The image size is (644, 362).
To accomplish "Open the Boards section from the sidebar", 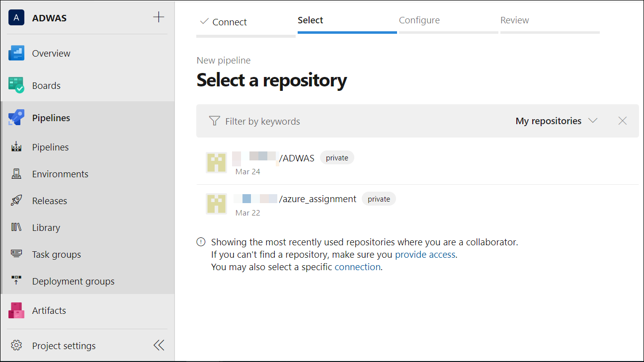I will coord(46,85).
